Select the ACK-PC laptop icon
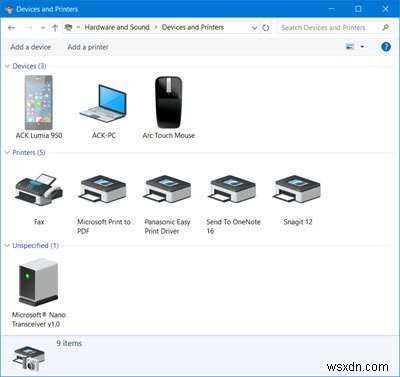This screenshot has width=400, height=377. [x=103, y=103]
